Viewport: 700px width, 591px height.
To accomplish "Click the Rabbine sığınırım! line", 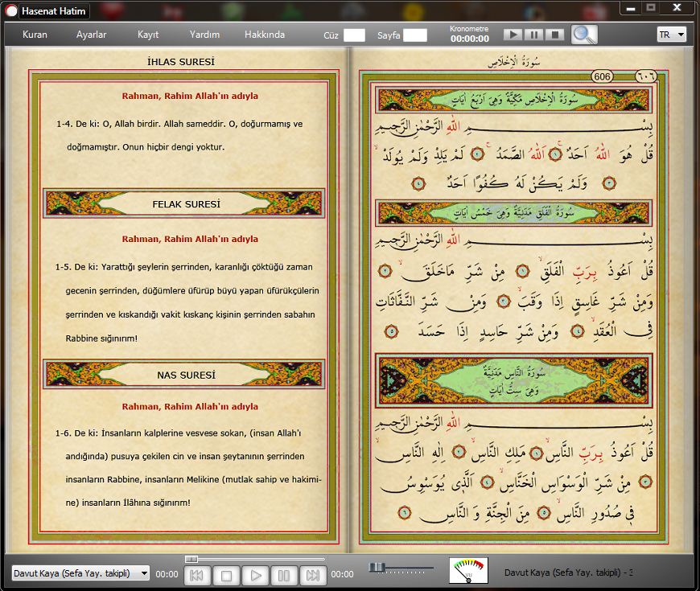I will point(101,338).
